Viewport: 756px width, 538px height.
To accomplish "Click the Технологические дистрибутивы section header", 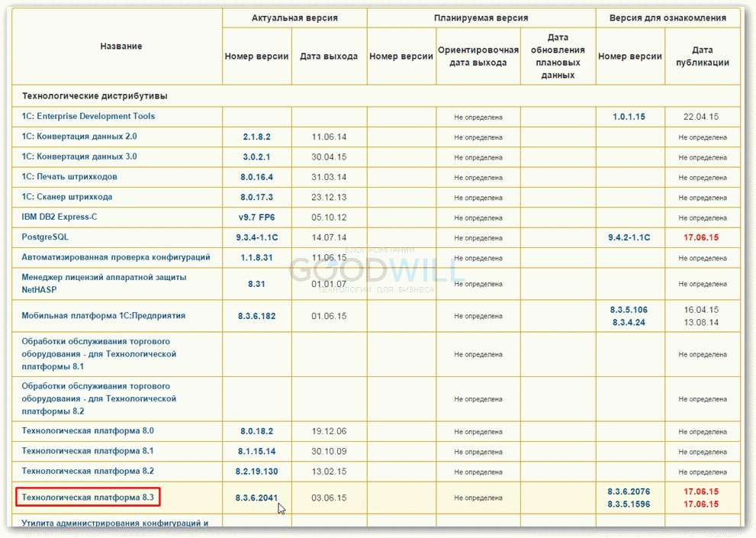I will coord(95,96).
